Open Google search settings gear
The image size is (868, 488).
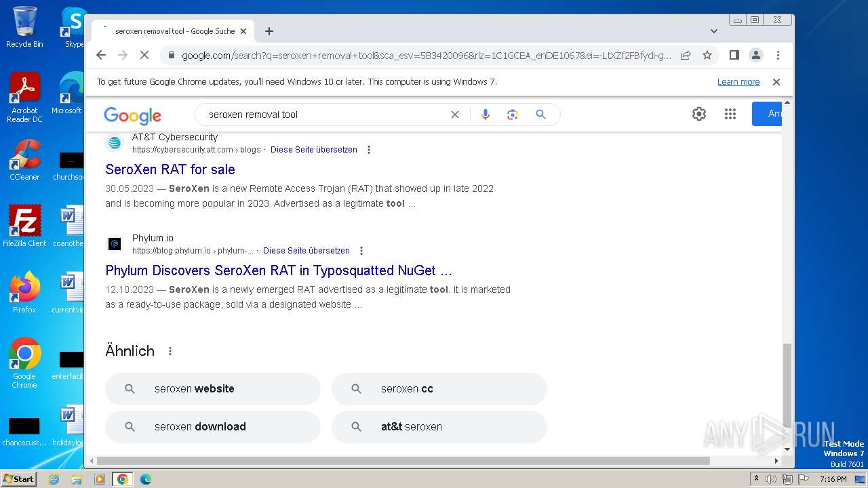[x=699, y=114]
